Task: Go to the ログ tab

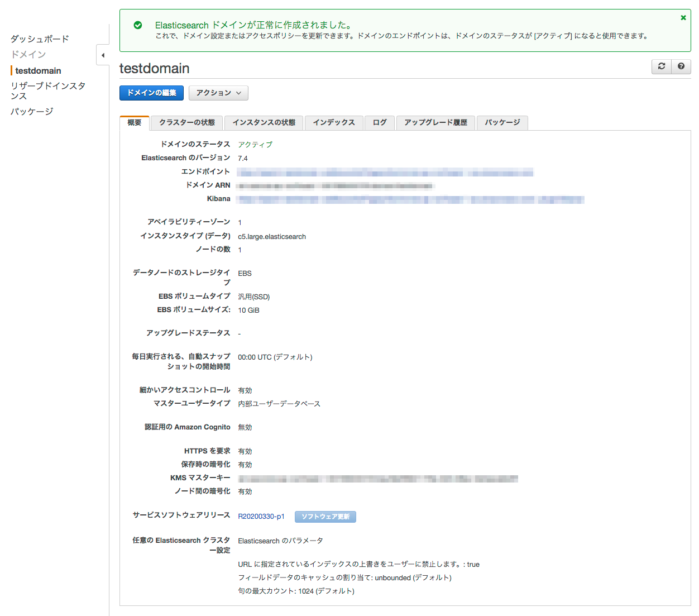Action: [x=380, y=123]
